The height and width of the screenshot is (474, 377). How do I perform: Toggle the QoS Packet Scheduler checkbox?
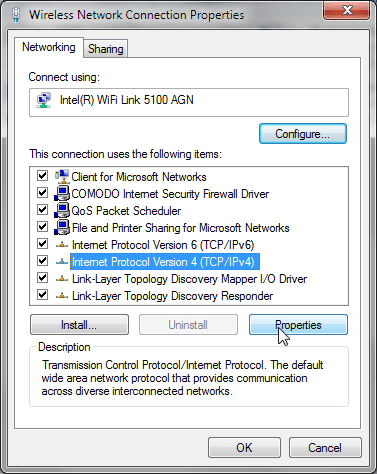click(x=42, y=210)
